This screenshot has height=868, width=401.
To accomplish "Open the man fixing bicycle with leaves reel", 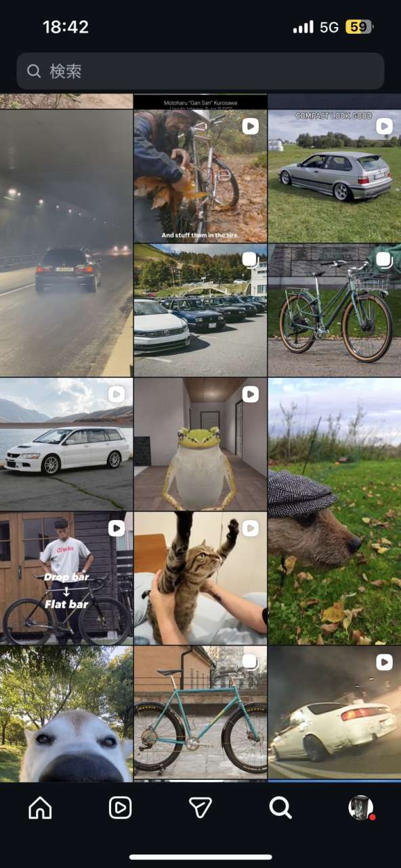I will [x=200, y=176].
